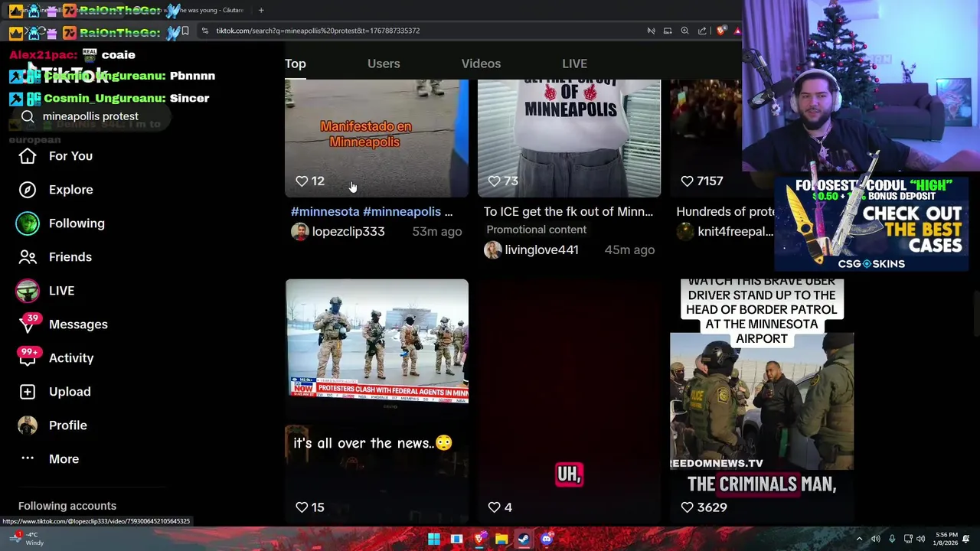Click the browser bookmark icon
The width and height of the screenshot is (980, 551).
pos(185,31)
